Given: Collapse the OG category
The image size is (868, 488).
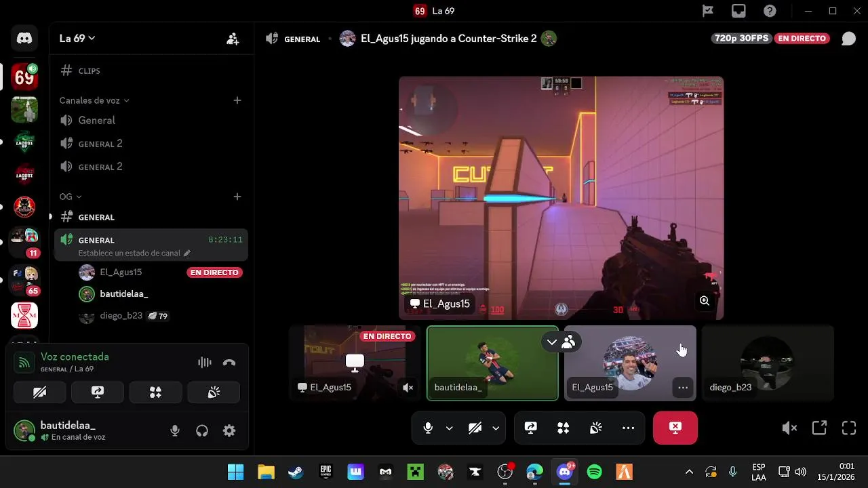Looking at the screenshot, I should click(x=70, y=197).
